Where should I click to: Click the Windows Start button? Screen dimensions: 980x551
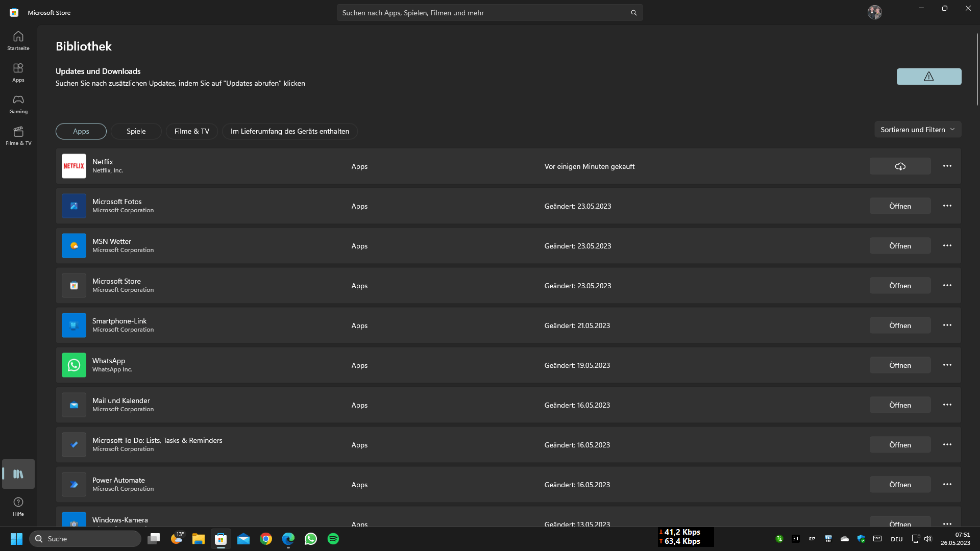(16, 539)
